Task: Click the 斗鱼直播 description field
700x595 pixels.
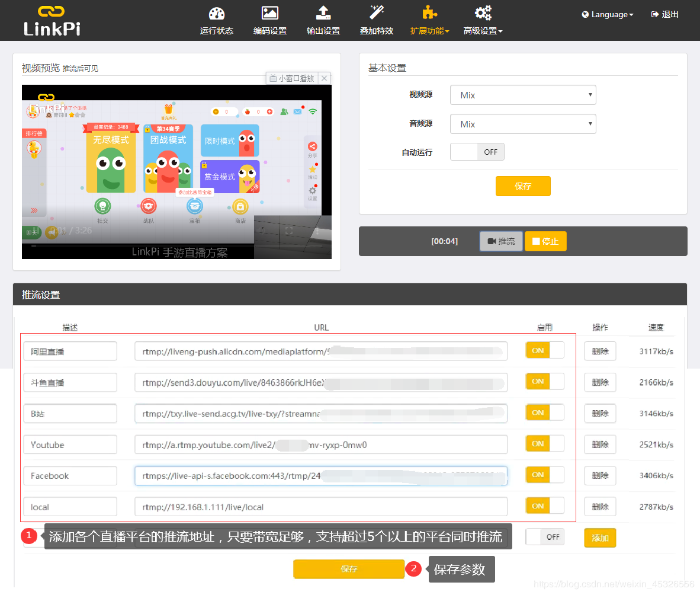Action: click(70, 382)
